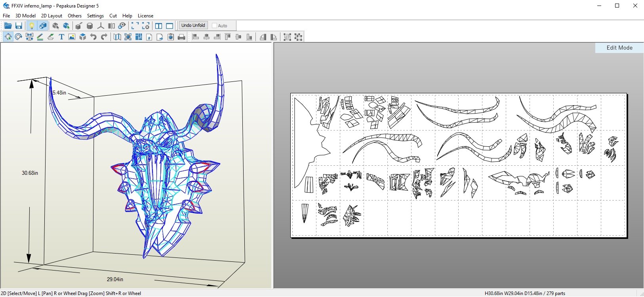644x297 pixels.
Task: Select the Join/Disjoin faces tool
Action: click(x=29, y=37)
